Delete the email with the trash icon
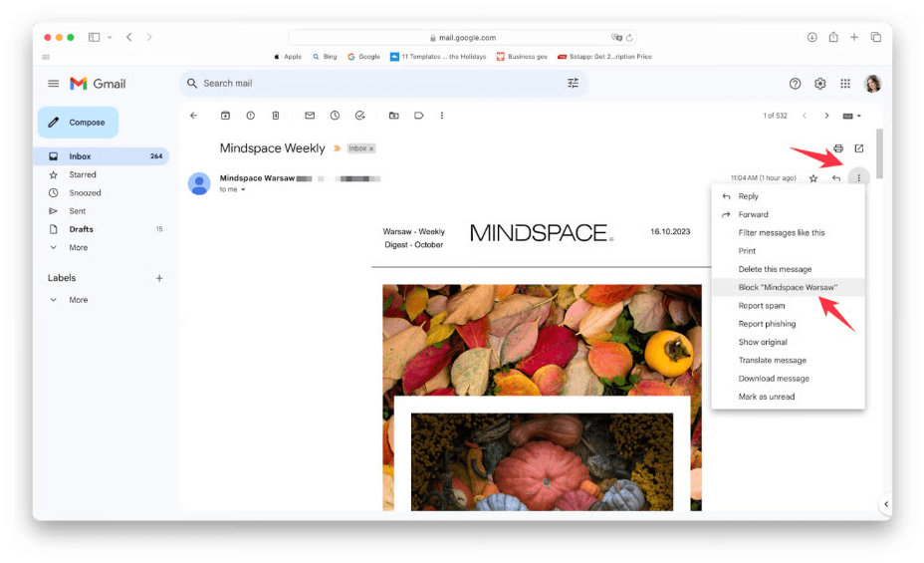 275,116
